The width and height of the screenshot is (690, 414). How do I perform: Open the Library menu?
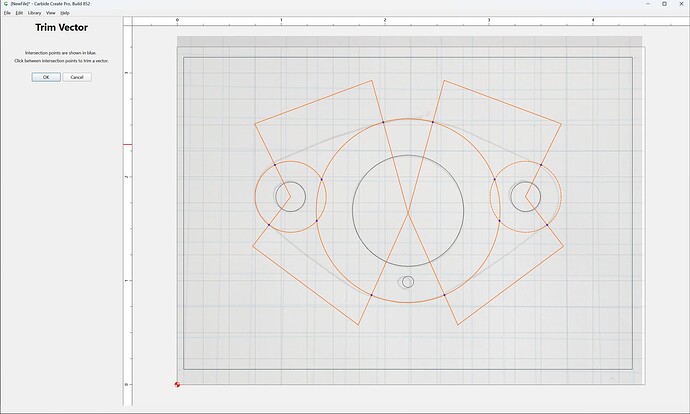tap(34, 13)
